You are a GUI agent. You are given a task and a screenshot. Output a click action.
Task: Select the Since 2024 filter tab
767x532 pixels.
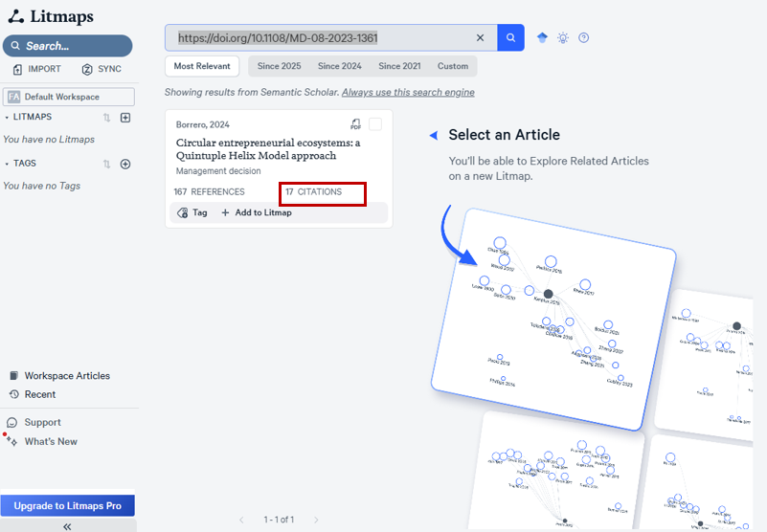pyautogui.click(x=341, y=66)
